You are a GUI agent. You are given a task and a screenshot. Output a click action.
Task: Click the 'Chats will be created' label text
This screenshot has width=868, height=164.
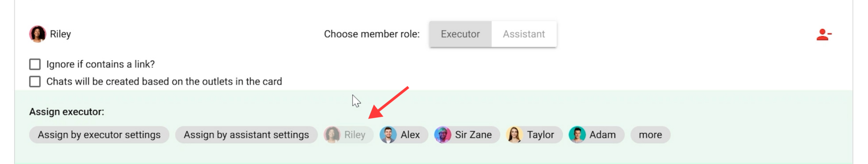tap(164, 82)
